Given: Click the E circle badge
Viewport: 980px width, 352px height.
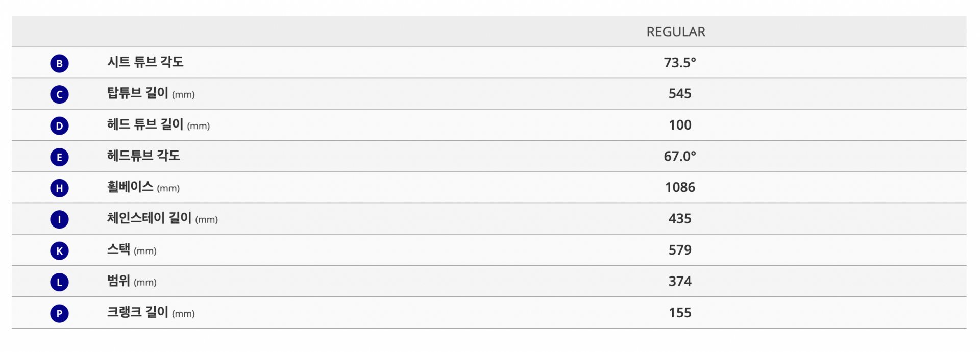Looking at the screenshot, I should click(59, 157).
